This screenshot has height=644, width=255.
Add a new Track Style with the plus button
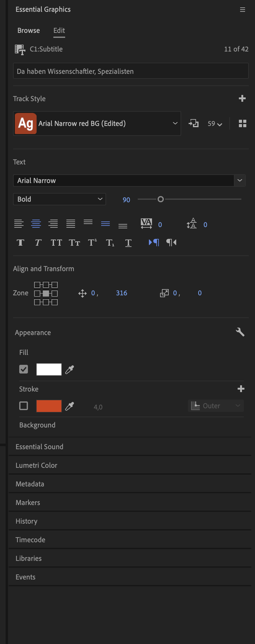[x=242, y=98]
